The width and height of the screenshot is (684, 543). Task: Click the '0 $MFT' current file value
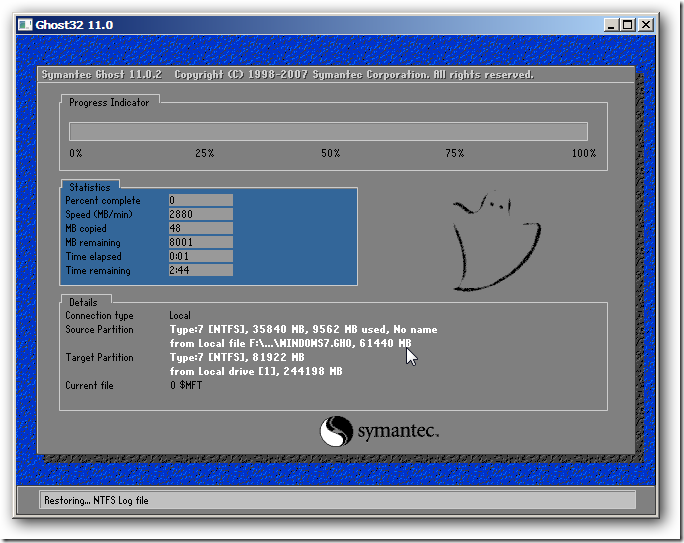click(x=186, y=385)
